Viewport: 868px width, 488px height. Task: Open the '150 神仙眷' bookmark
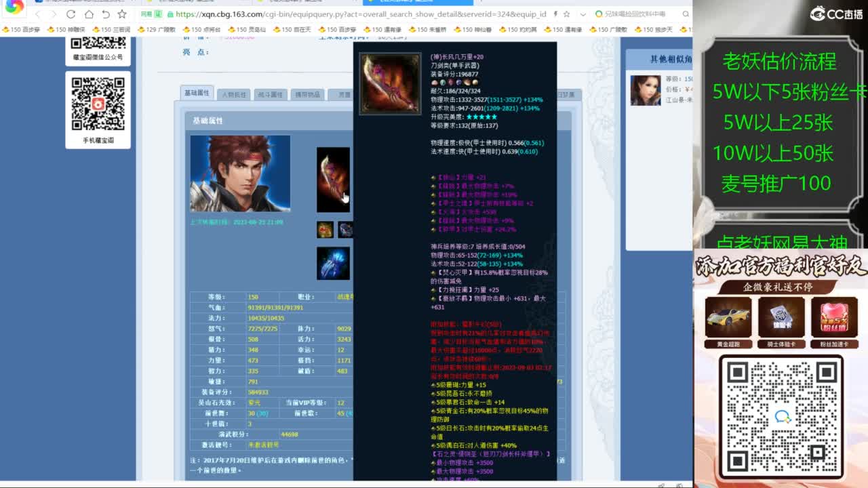tap(473, 30)
